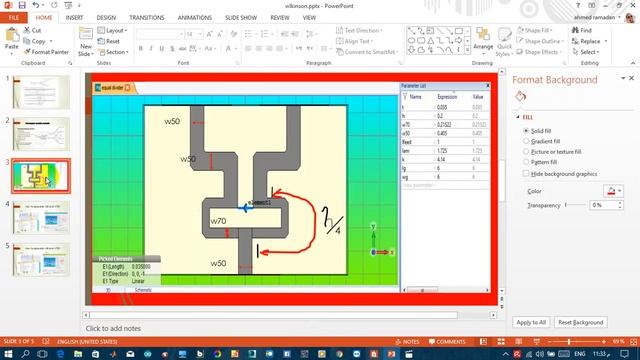640x360 pixels.
Task: Switch to Slide Sorter view icon
Action: (x=501, y=342)
